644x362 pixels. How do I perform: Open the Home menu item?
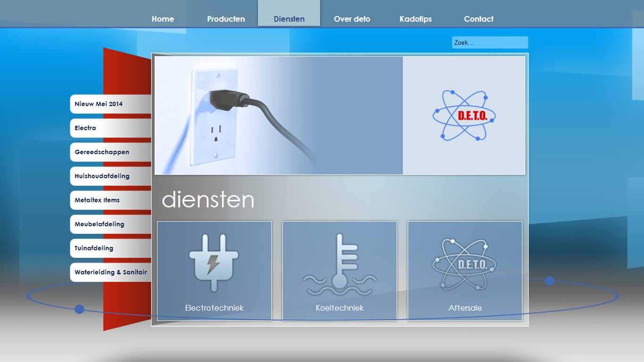163,19
